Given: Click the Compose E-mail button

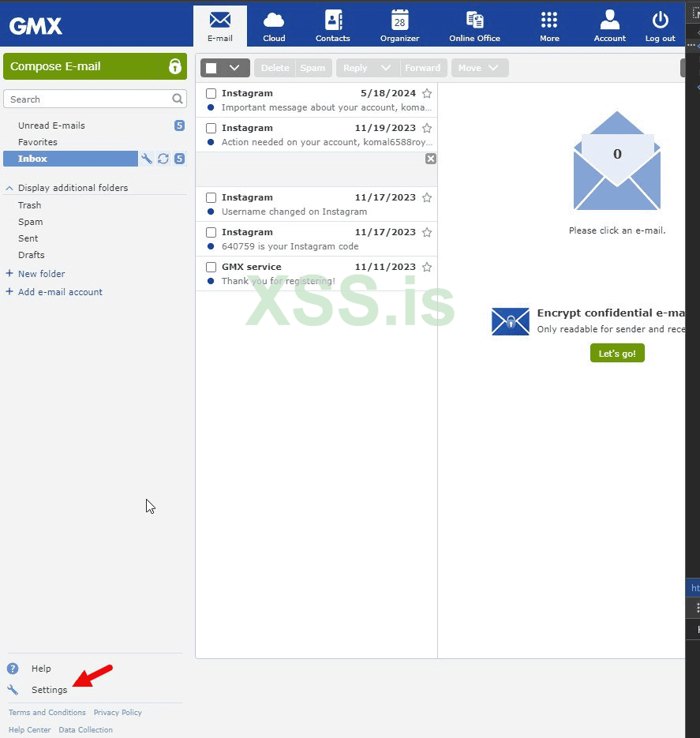Looking at the screenshot, I should pos(95,66).
